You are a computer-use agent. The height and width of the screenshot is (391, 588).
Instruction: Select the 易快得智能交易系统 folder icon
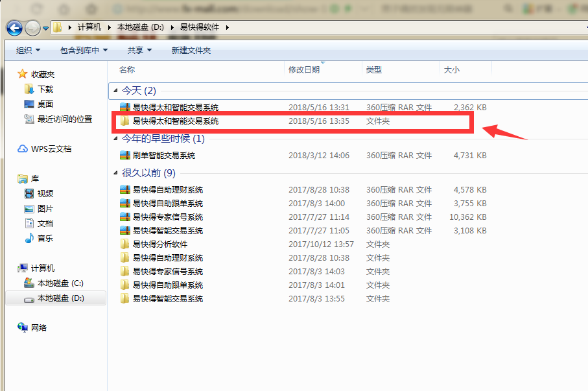(x=125, y=299)
